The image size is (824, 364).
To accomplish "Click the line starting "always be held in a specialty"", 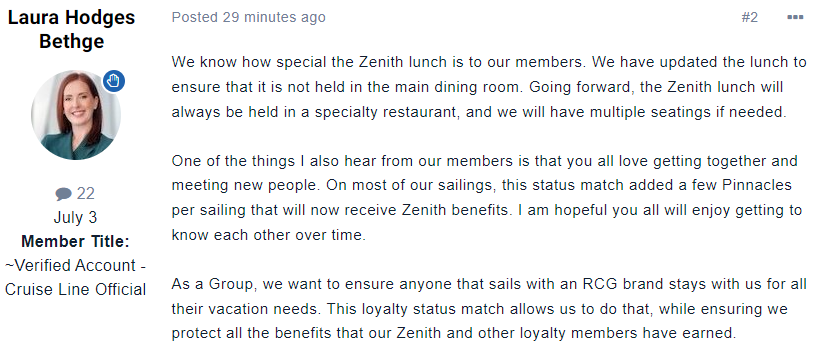I will click(x=479, y=112).
